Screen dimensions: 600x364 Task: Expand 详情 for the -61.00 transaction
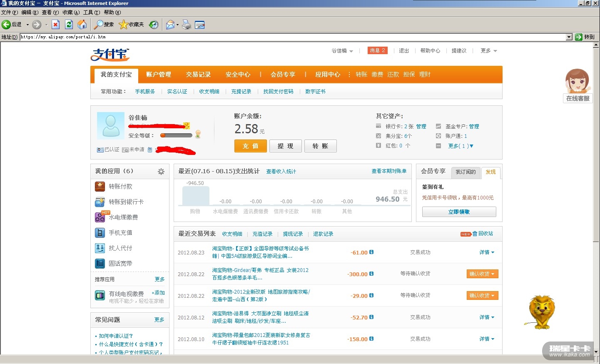[x=486, y=252]
